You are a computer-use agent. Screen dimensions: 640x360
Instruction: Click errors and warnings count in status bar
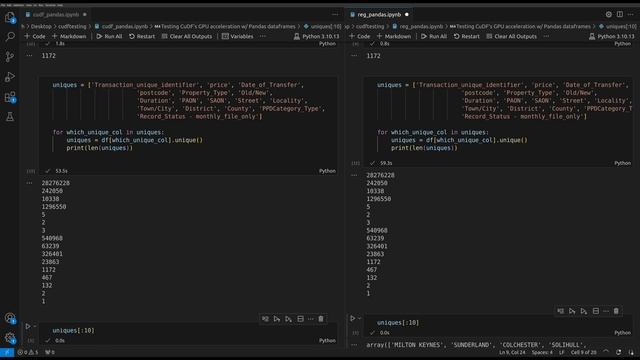coord(28,352)
